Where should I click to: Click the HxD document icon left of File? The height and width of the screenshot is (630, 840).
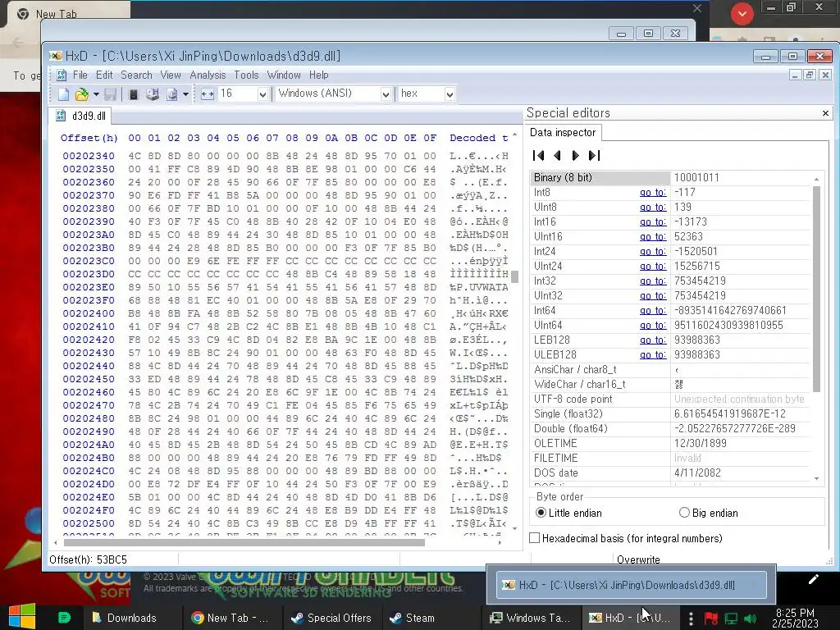tap(62, 75)
